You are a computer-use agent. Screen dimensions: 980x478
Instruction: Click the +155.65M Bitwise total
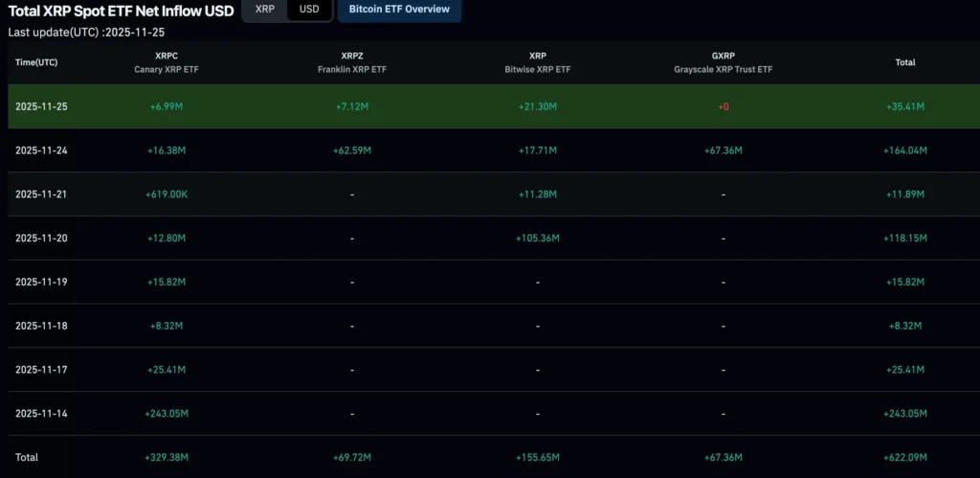click(x=538, y=458)
